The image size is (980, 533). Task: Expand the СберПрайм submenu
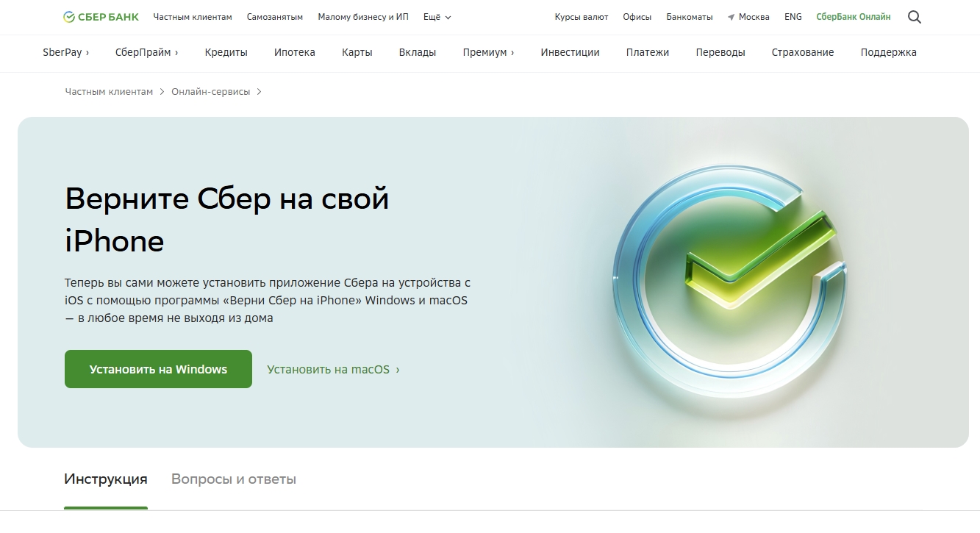tap(147, 52)
